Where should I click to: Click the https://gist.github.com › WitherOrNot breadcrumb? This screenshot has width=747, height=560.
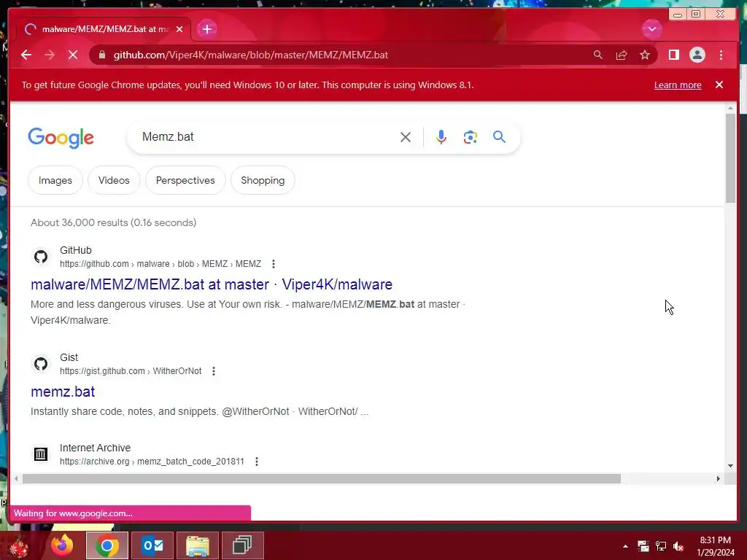(131, 371)
